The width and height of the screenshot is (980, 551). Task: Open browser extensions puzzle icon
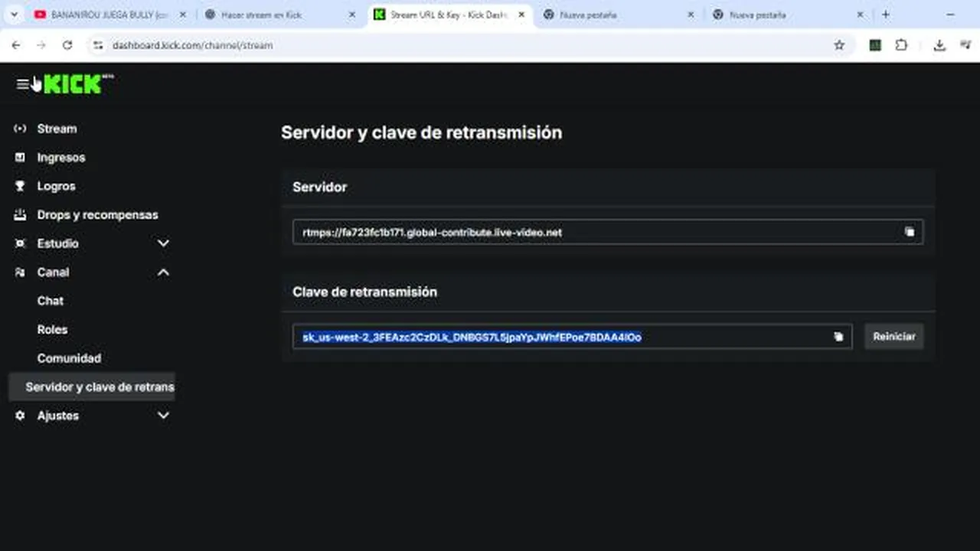click(901, 45)
